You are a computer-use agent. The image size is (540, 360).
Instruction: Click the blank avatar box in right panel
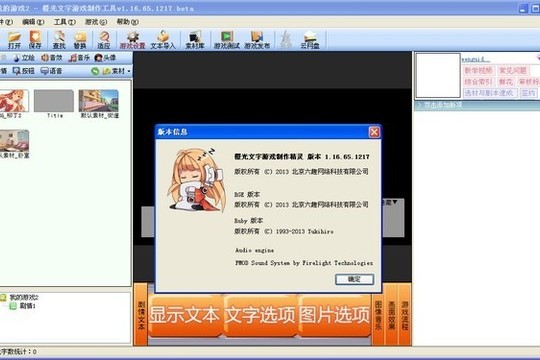(438, 75)
